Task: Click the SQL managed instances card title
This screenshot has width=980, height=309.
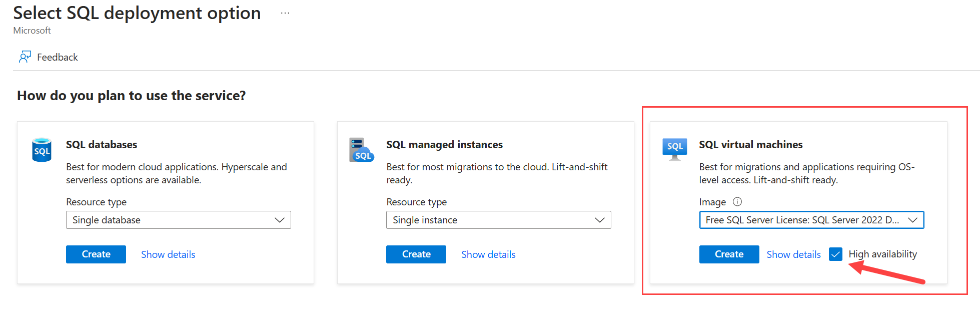Action: click(444, 145)
